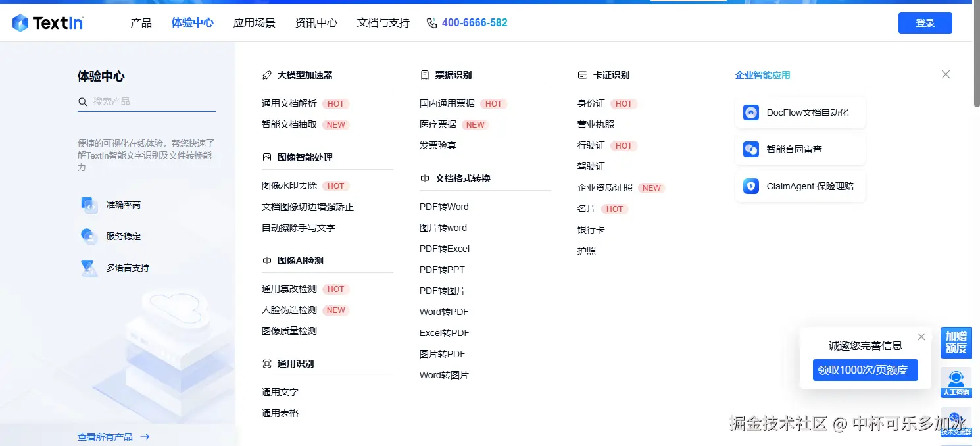Screen dimensions: 980x446
Task: Open 文档图像切边增强矫正 product
Action: pyautogui.click(x=308, y=207)
